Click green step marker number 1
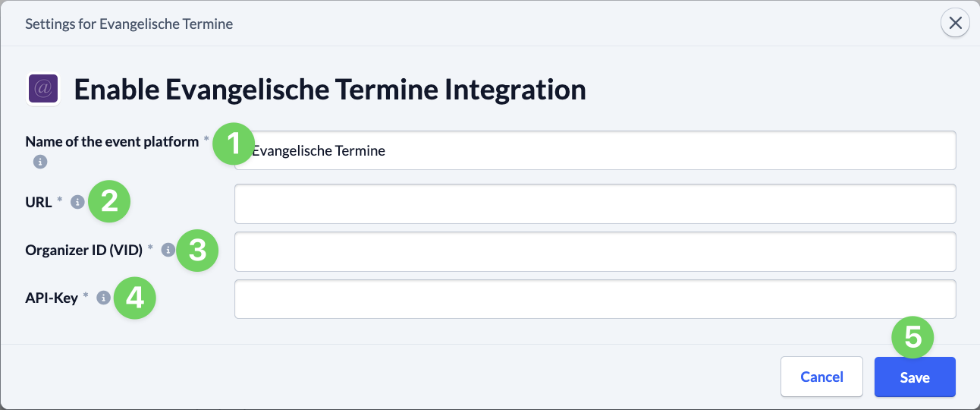 coord(234,143)
